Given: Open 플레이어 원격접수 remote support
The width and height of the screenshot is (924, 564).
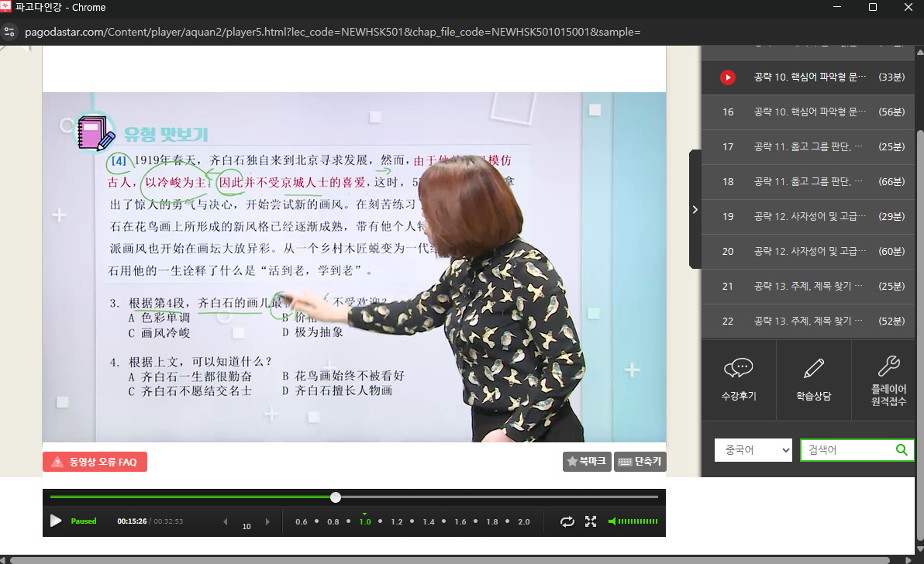Looking at the screenshot, I should point(888,380).
